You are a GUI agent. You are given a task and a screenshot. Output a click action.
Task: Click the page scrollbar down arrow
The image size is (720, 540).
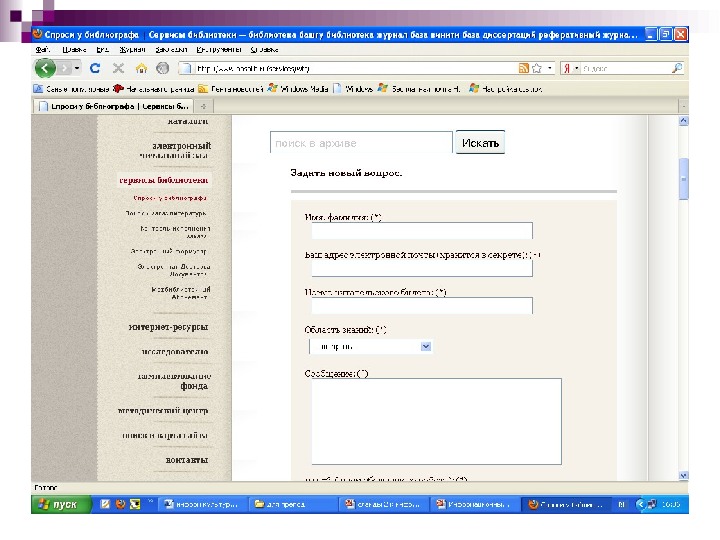pos(684,476)
